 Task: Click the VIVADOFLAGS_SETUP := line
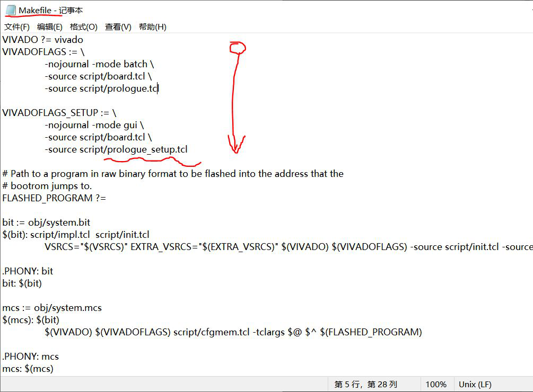click(59, 113)
